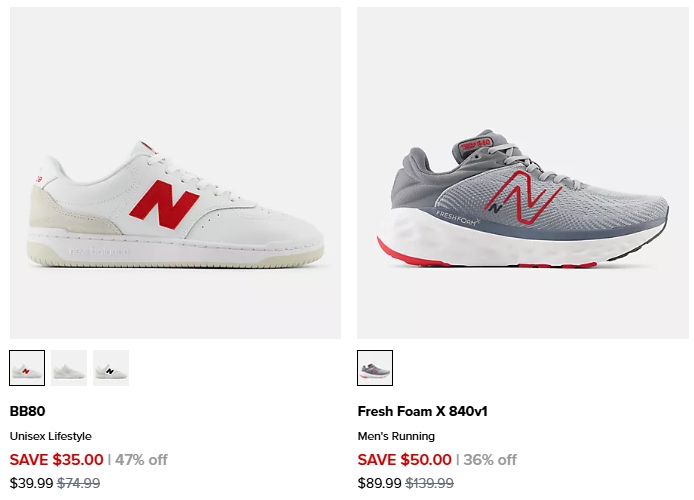Click the SAVE $35.00 discount text
694x500 pixels.
click(x=57, y=460)
